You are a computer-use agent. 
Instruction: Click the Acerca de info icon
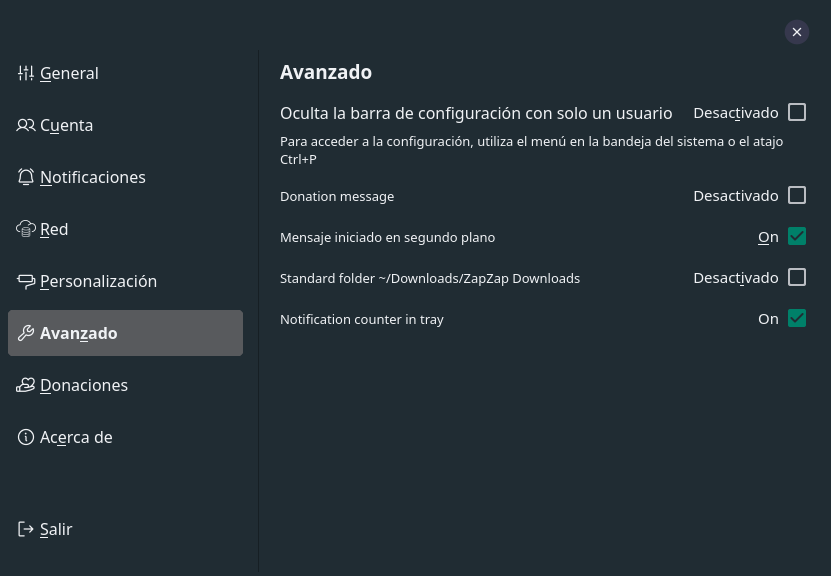pos(25,437)
